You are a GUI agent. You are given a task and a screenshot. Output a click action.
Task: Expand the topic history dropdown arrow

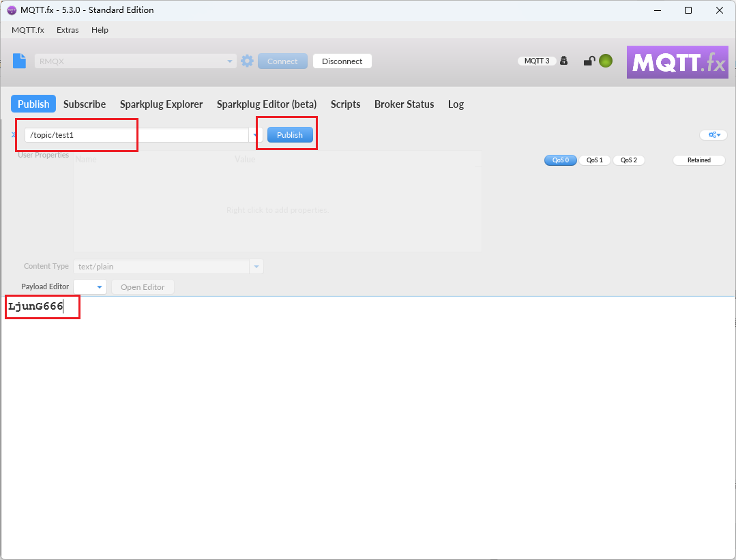(x=256, y=135)
